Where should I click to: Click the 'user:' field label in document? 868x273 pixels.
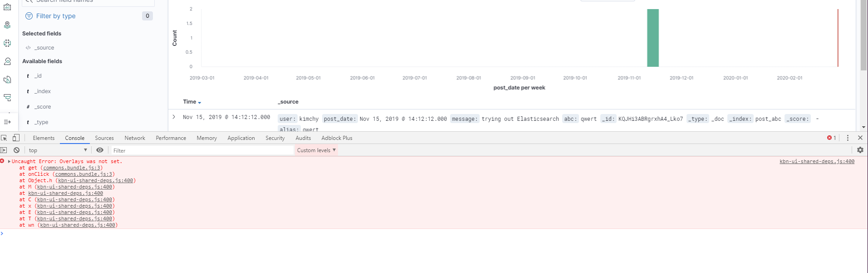(x=288, y=119)
